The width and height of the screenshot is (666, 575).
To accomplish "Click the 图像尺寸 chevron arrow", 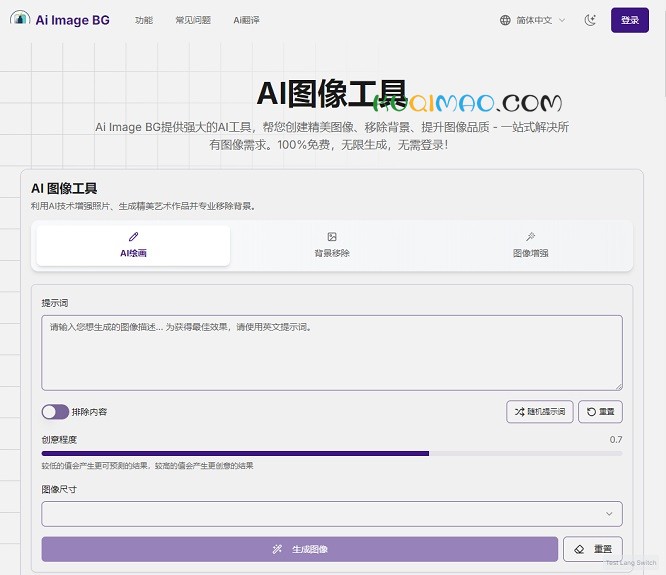I will pyautogui.click(x=609, y=514).
